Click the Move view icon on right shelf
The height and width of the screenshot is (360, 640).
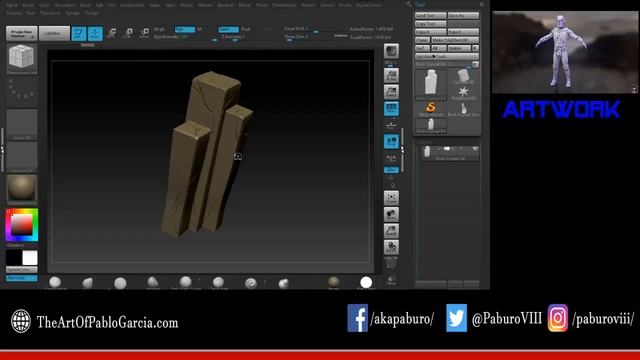(391, 214)
